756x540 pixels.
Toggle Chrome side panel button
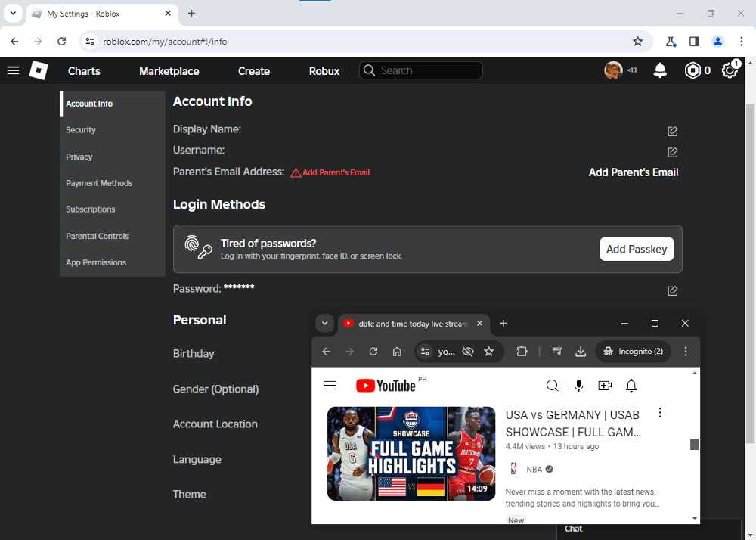pos(694,42)
